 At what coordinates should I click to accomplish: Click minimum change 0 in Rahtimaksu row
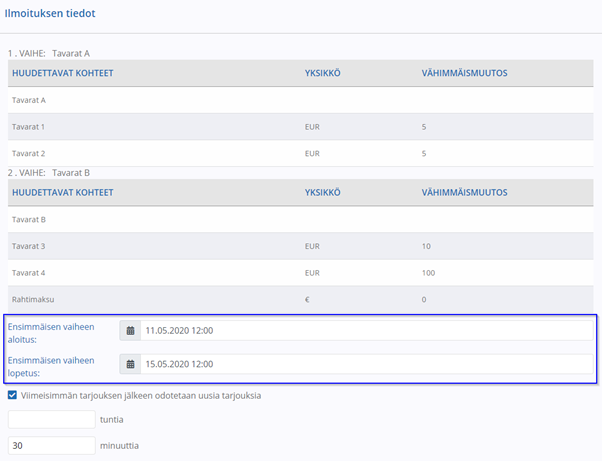coord(424,299)
